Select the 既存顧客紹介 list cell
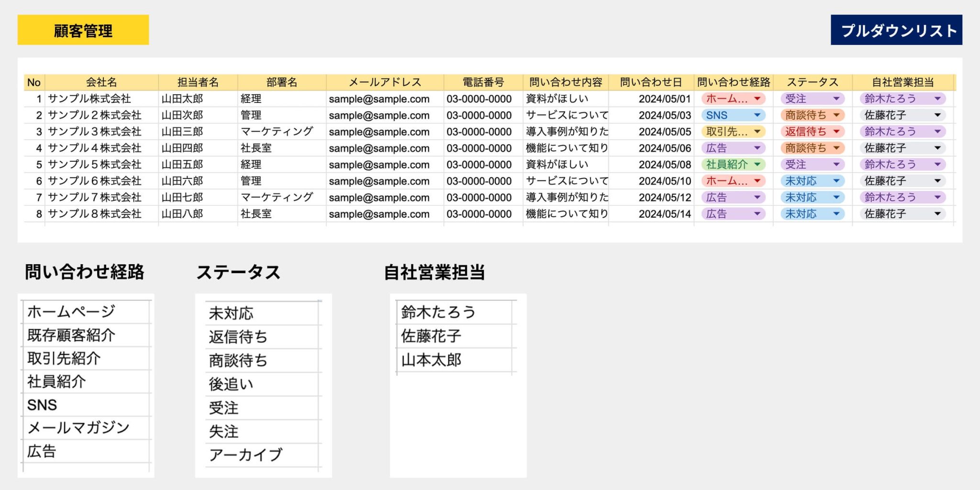Screen dimensions: 980x490 click(86, 335)
